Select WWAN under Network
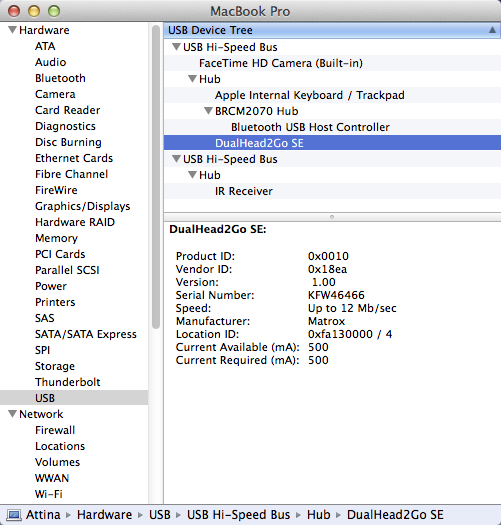Screen dimensions: 501x525 coord(52,478)
